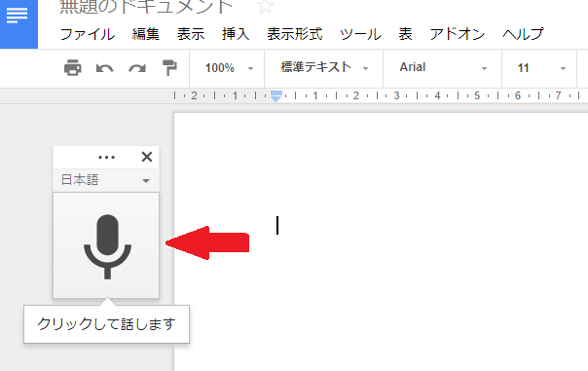Open the font size 11 dropdown
588x371 pixels.
coord(540,68)
